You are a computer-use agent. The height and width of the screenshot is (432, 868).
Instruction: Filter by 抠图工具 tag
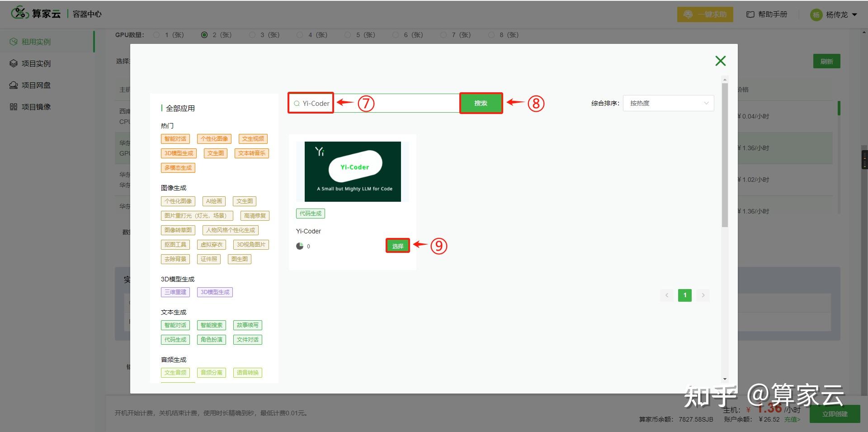pyautogui.click(x=175, y=245)
